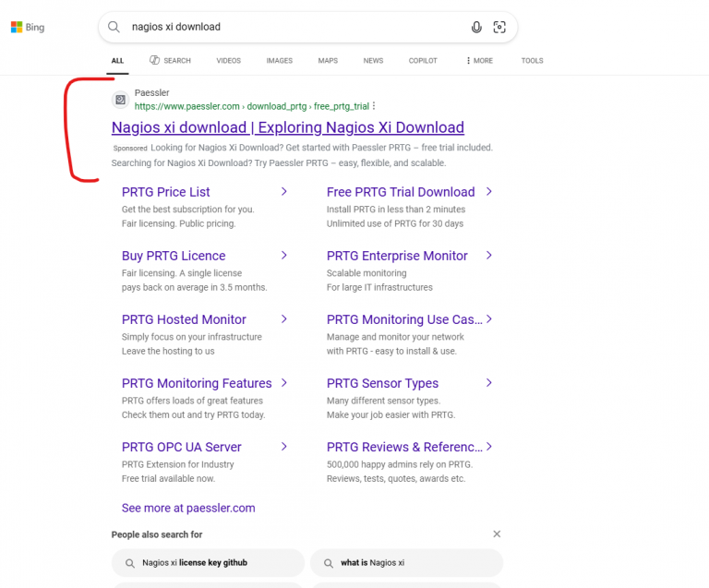Close the People also search for panel
The image size is (709, 588).
pos(497,534)
